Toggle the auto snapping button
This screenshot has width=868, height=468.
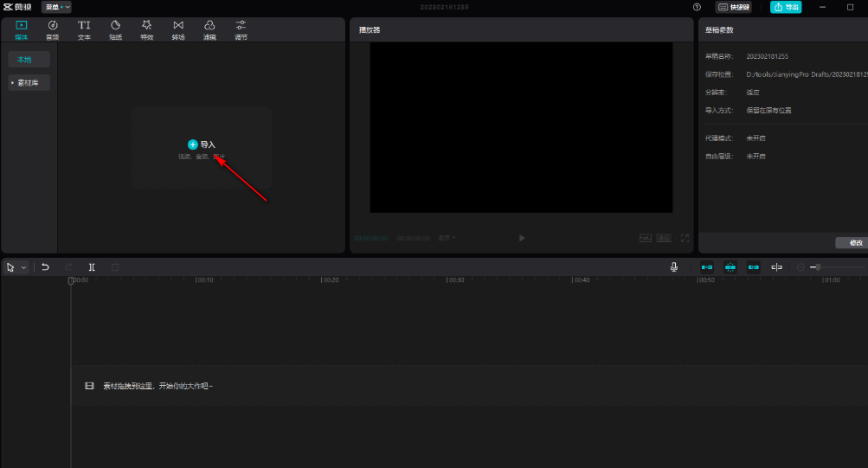tap(730, 267)
